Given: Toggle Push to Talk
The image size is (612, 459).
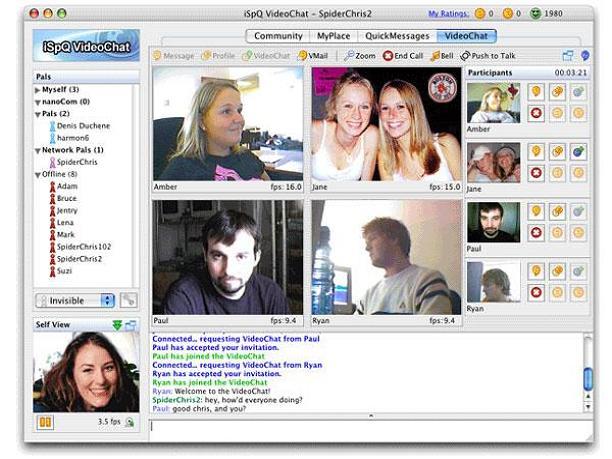Looking at the screenshot, I should pyautogui.click(x=488, y=56).
